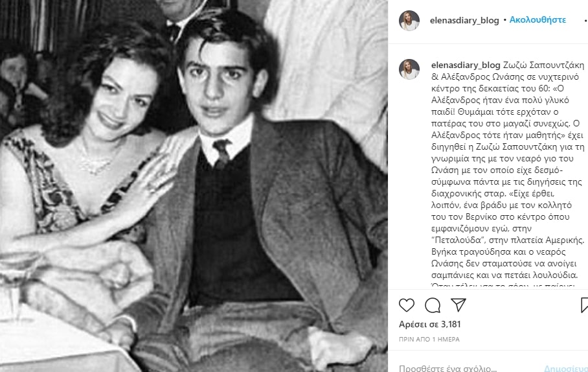Submit comment with the Δημοσίευση button
The height and width of the screenshot is (372, 588).
(x=565, y=368)
